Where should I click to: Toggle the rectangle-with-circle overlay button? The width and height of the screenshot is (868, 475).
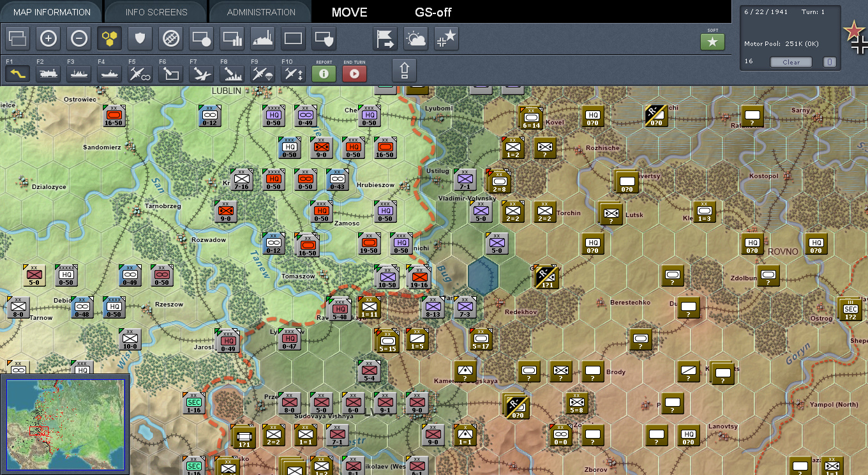pyautogui.click(x=201, y=39)
